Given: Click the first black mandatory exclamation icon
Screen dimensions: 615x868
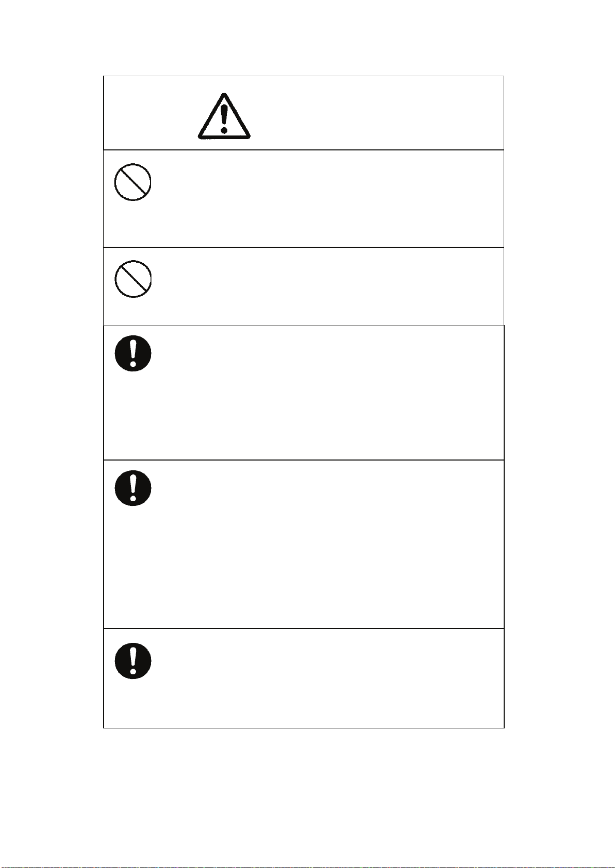Looking at the screenshot, I should point(133,353).
